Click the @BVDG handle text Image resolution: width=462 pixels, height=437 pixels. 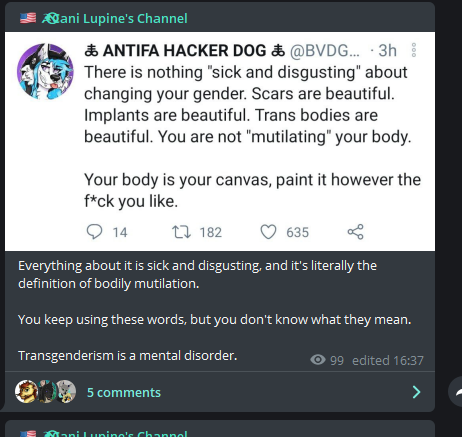[x=325, y=51]
